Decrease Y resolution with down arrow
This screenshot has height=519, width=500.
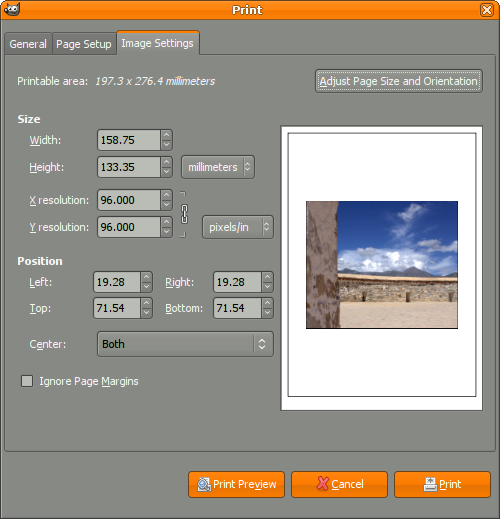[x=166, y=232]
